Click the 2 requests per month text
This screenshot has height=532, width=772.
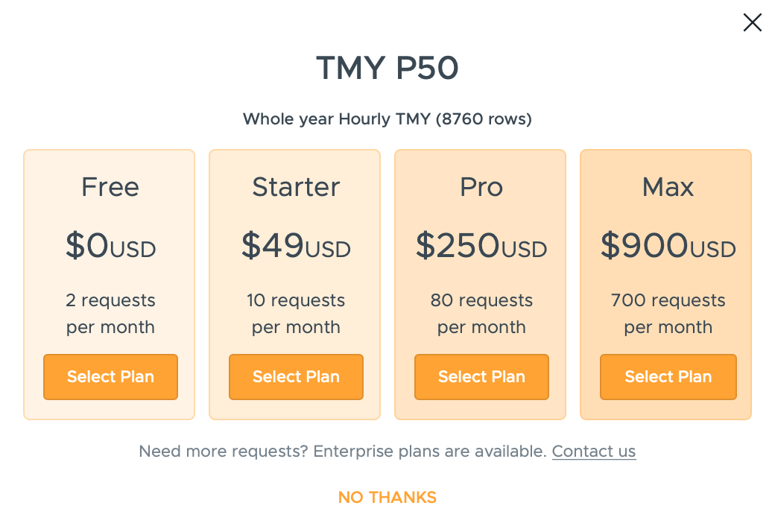[110, 314]
